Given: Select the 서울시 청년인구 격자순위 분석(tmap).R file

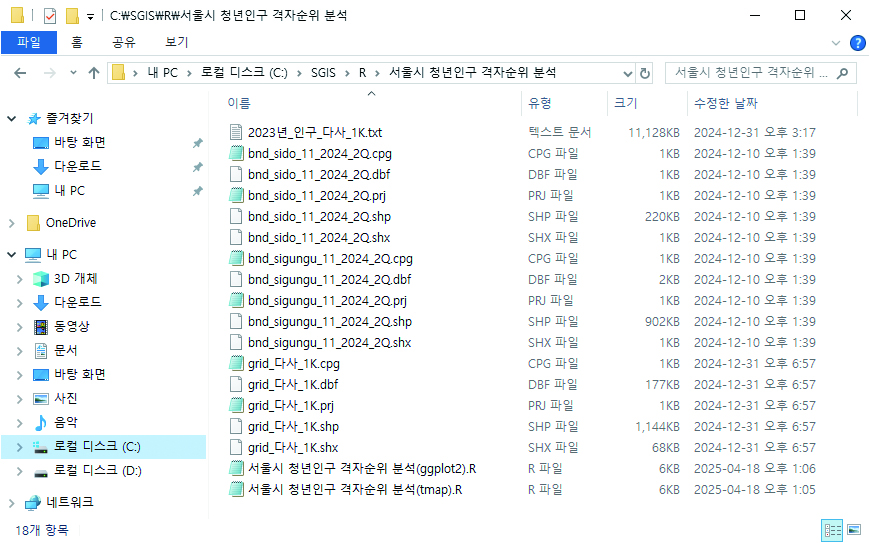Looking at the screenshot, I should [354, 490].
